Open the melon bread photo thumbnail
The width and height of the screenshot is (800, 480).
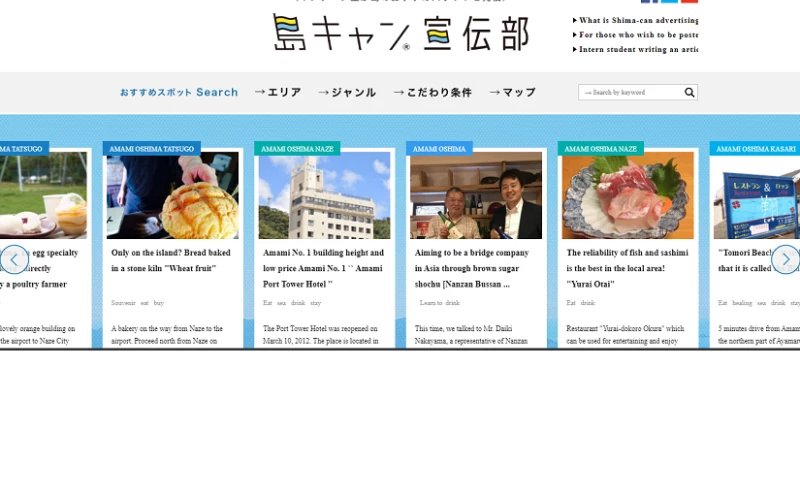[172, 195]
